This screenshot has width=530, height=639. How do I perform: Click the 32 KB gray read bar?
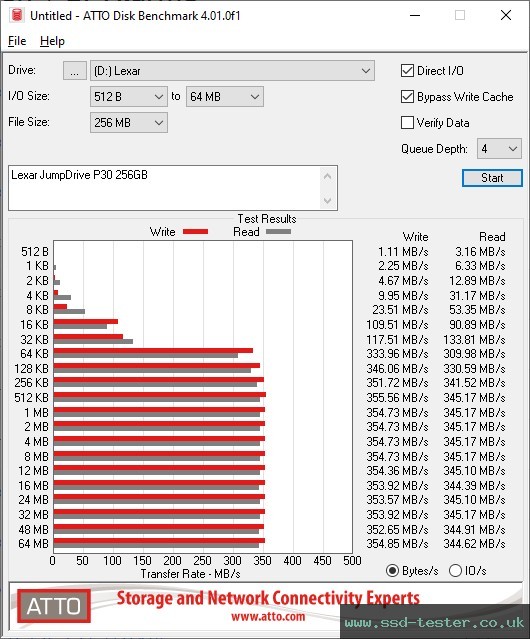click(x=93, y=342)
